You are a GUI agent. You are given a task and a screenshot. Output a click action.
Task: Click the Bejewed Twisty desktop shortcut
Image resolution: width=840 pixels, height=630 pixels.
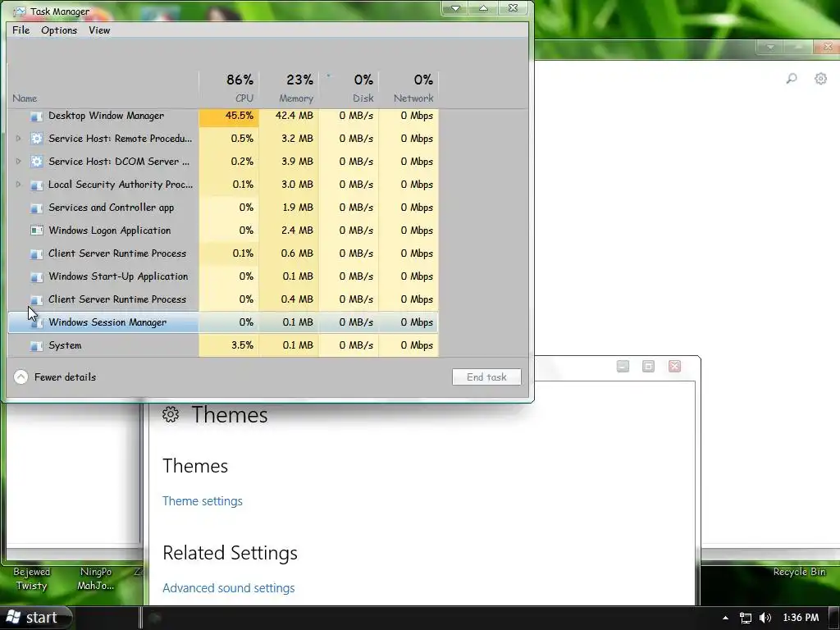32,578
